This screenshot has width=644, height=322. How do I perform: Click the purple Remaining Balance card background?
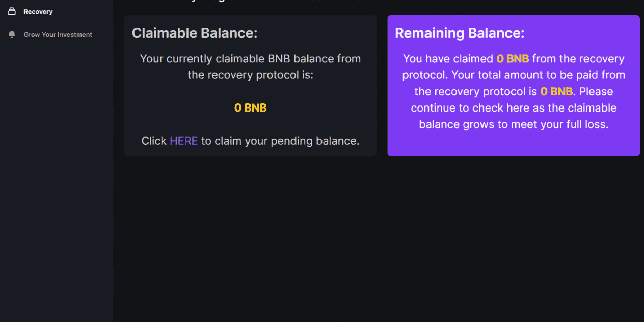coord(514,143)
